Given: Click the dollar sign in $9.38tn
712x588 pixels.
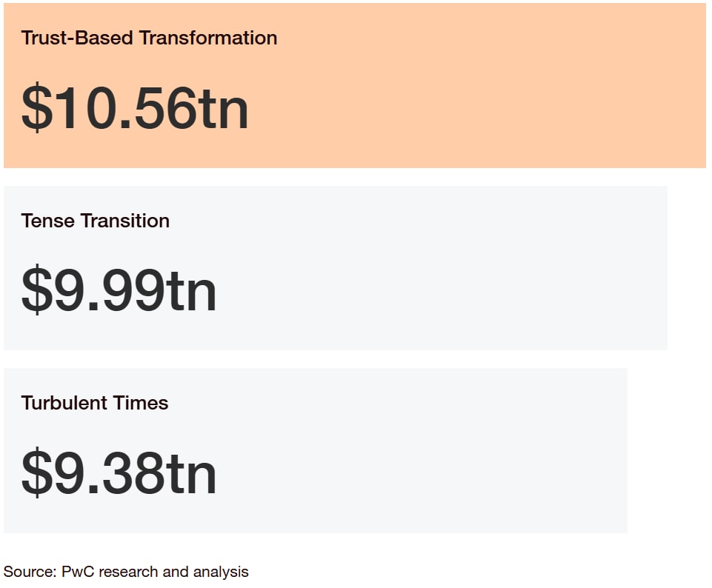Looking at the screenshot, I should [x=36, y=472].
